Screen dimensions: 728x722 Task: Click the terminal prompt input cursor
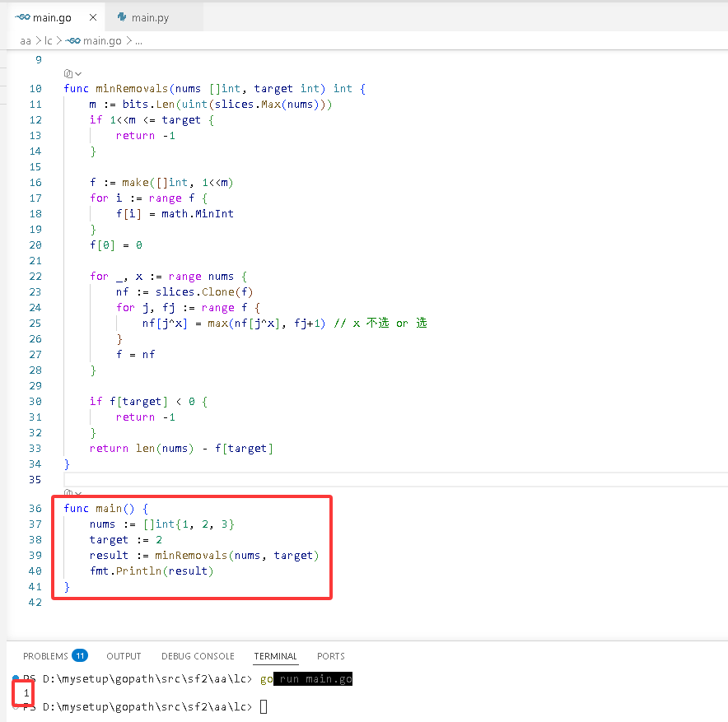pos(264,706)
